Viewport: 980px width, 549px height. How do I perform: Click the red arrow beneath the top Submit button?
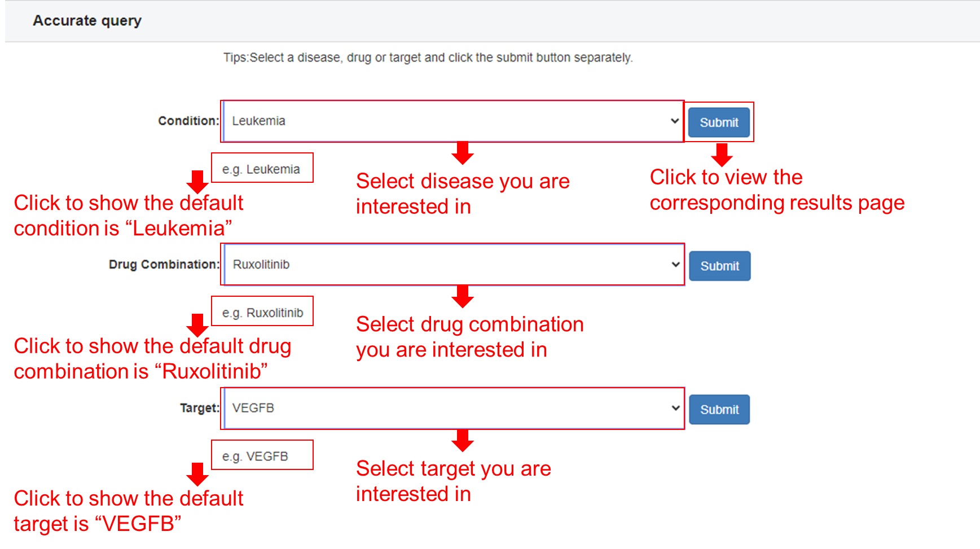click(722, 155)
